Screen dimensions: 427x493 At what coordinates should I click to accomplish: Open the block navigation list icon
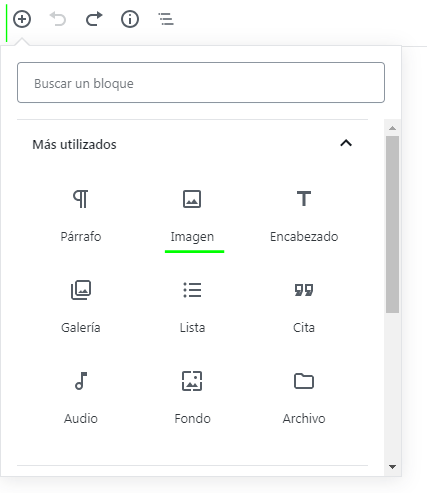pyautogui.click(x=166, y=19)
